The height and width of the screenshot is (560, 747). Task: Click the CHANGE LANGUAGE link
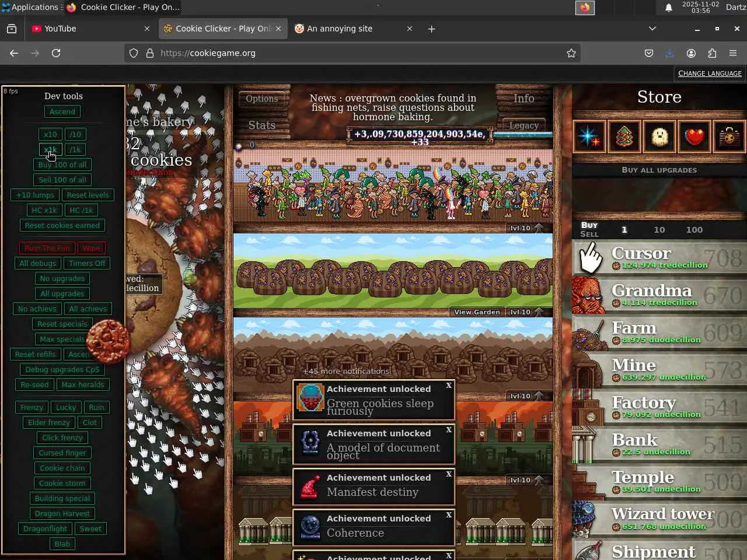click(x=710, y=73)
